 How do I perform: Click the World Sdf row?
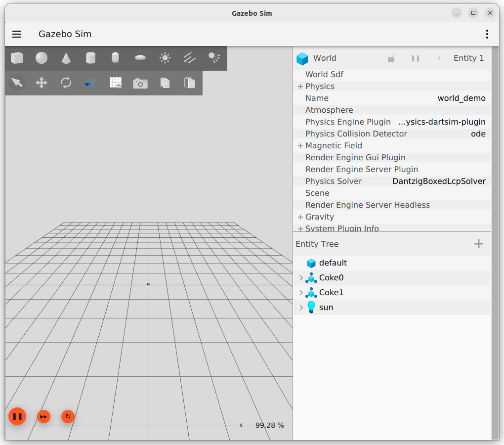(392, 75)
